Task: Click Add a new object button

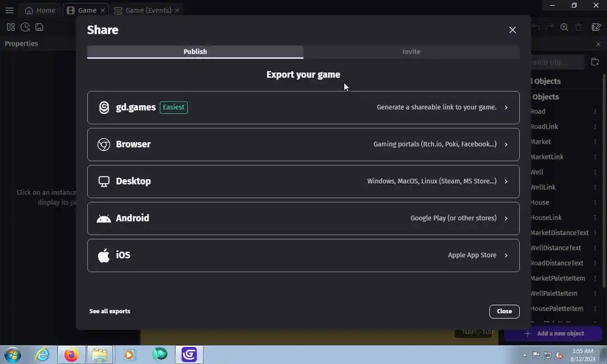Action: [553, 334]
